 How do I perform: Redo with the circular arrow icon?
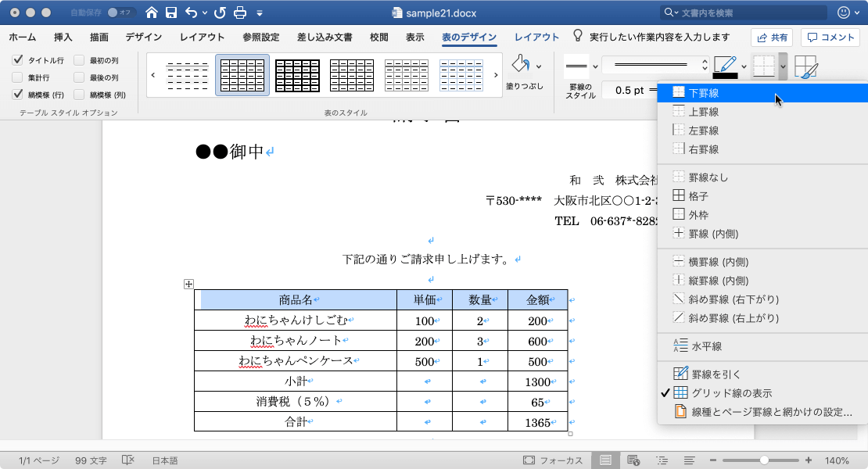click(220, 13)
